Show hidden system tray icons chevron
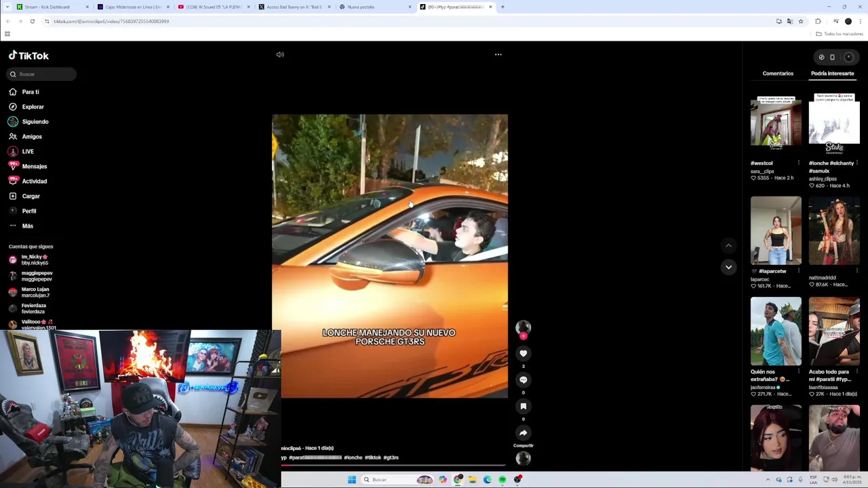This screenshot has height=488, width=868. click(768, 480)
